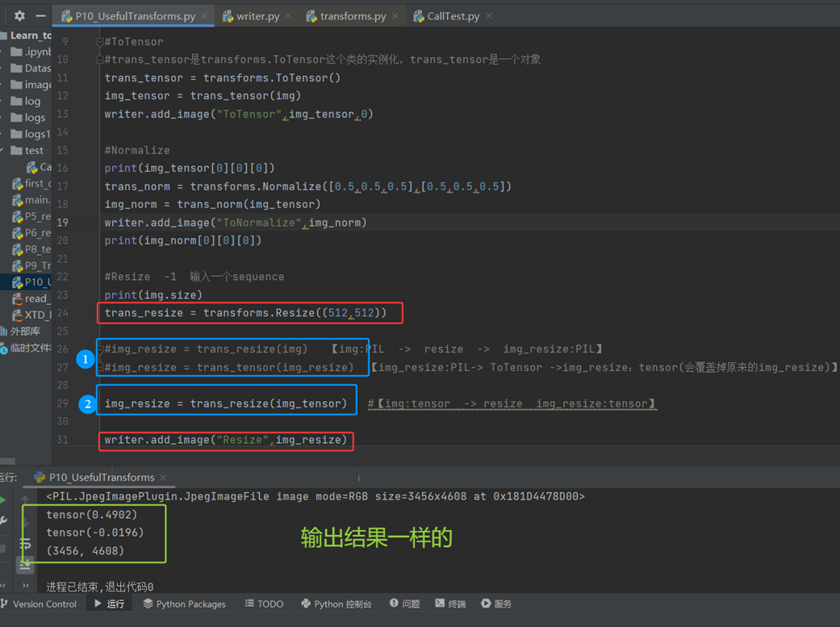Fold the #ToTensor comment block at line 9
Image resolution: width=840 pixels, height=627 pixels.
point(99,42)
